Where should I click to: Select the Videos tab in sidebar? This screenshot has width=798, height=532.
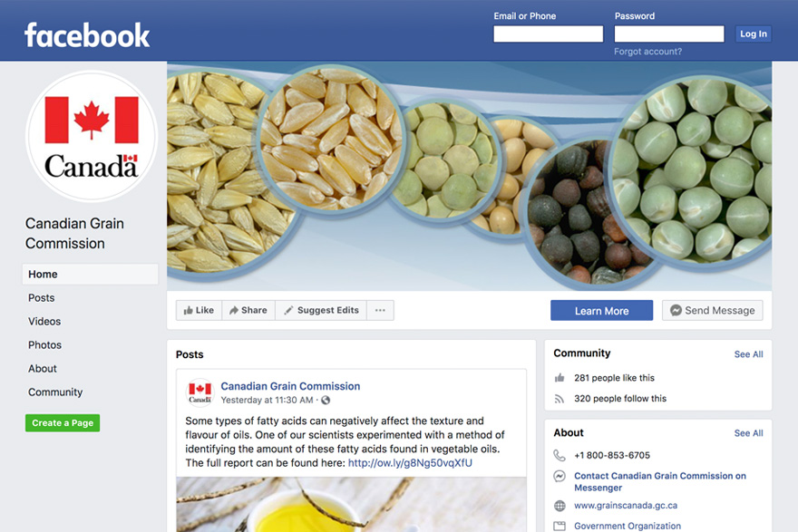pos(44,322)
